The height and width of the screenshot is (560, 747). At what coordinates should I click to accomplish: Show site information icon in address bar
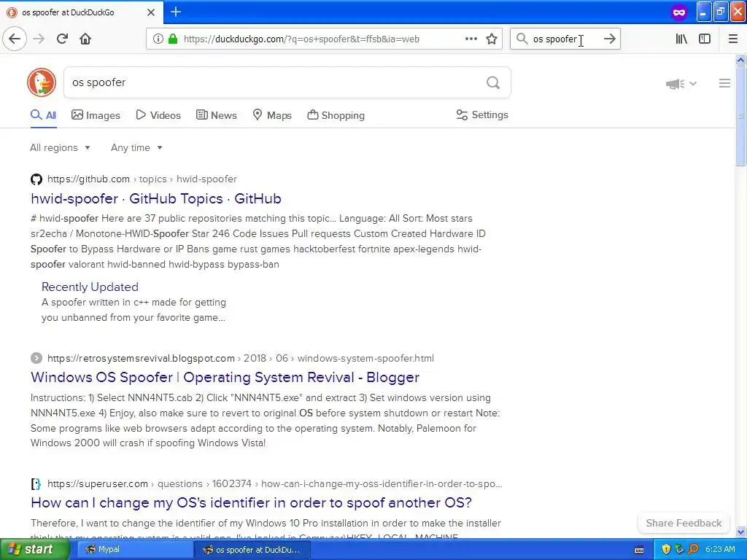(x=158, y=39)
